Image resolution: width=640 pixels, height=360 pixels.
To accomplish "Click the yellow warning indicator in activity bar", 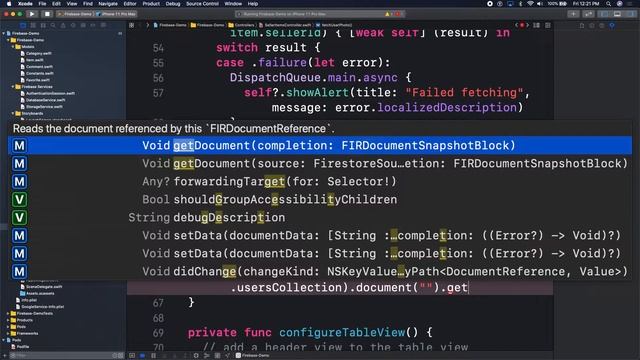I will 387,14.
